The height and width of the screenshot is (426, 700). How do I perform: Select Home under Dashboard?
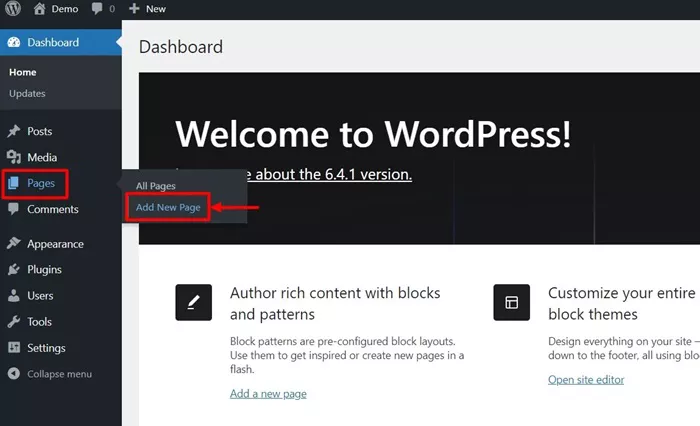23,72
